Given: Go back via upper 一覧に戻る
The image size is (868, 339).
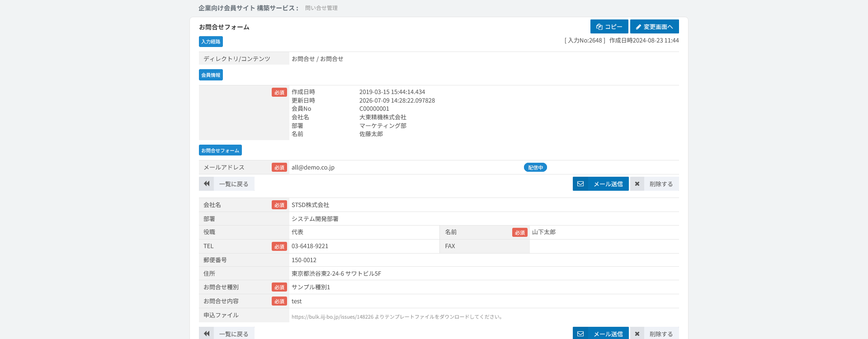Looking at the screenshot, I should coord(226,184).
